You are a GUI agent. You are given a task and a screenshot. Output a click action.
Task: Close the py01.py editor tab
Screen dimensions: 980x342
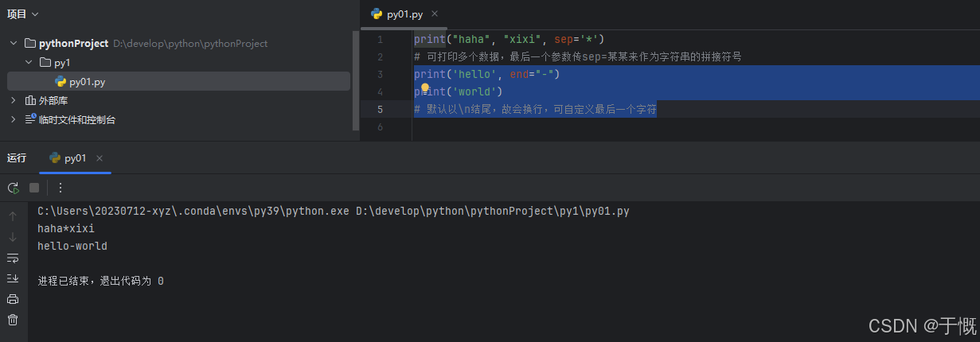click(434, 14)
